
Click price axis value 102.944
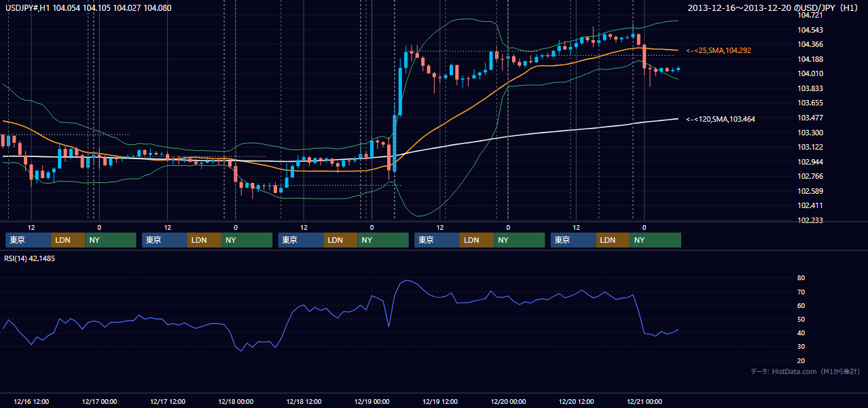(812, 162)
